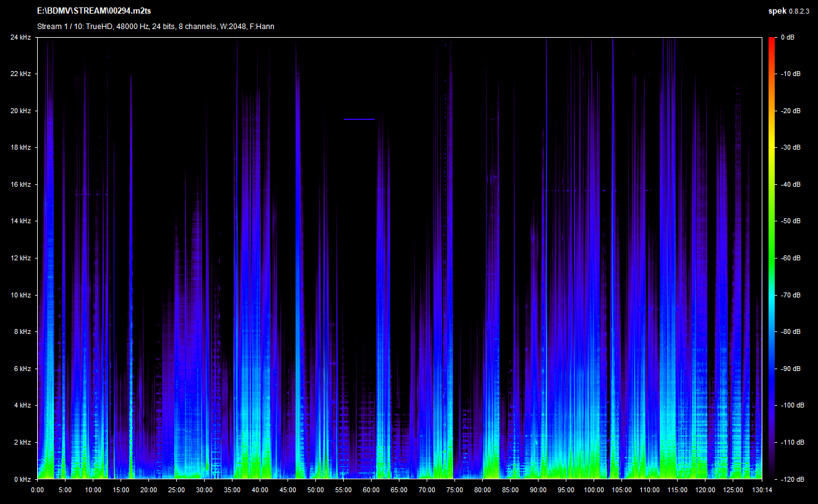Select the 20 kHz frequency axis label

[x=20, y=111]
